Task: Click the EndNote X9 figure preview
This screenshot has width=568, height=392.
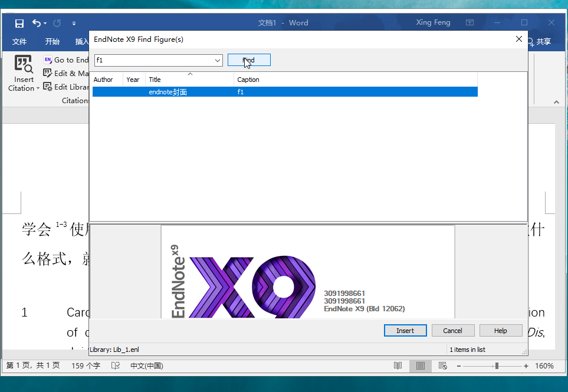Action: coord(308,272)
